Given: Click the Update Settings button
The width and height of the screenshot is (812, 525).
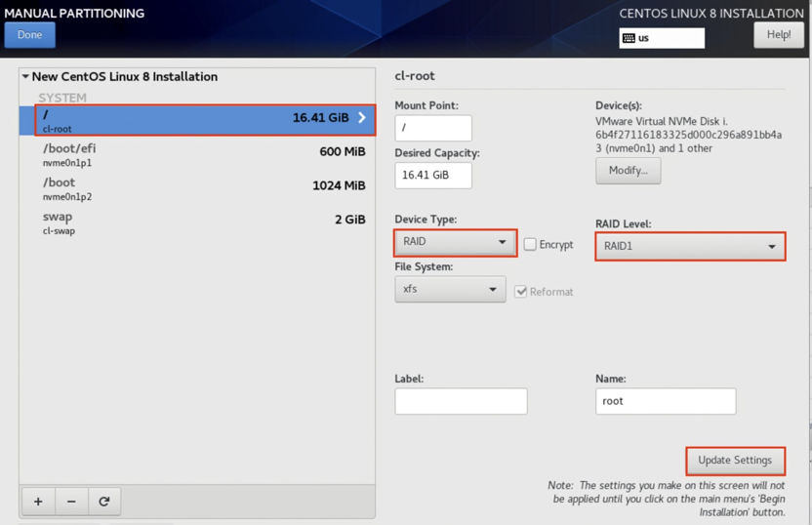Looking at the screenshot, I should [x=735, y=461].
